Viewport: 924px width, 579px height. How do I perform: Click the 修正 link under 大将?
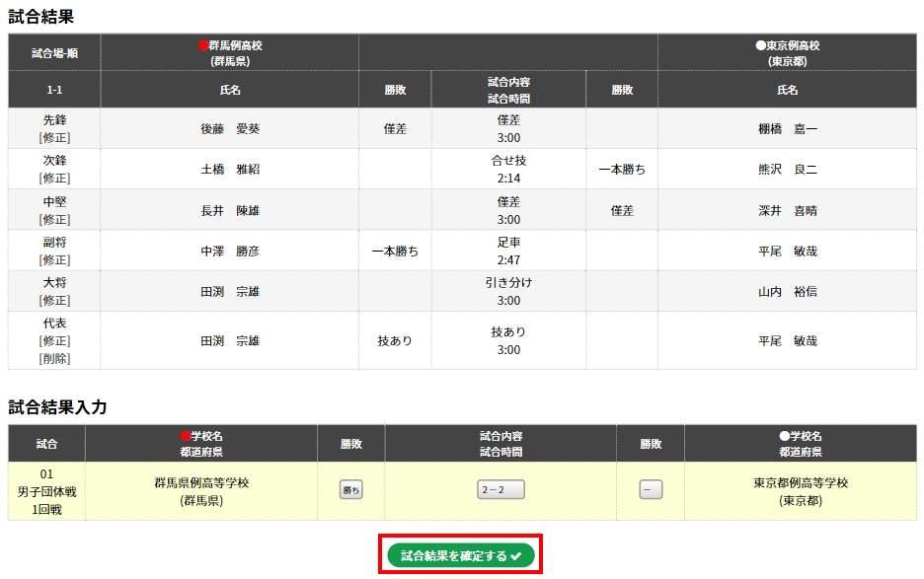click(x=54, y=300)
